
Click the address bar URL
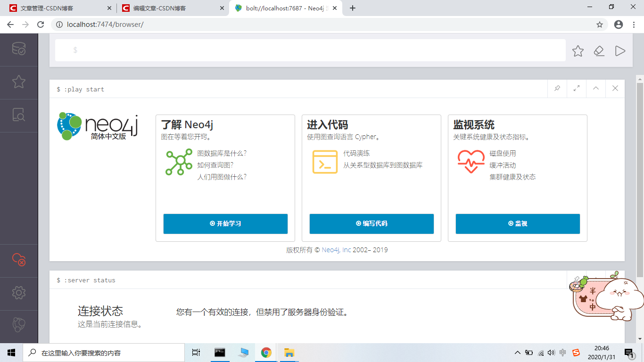[x=105, y=25]
